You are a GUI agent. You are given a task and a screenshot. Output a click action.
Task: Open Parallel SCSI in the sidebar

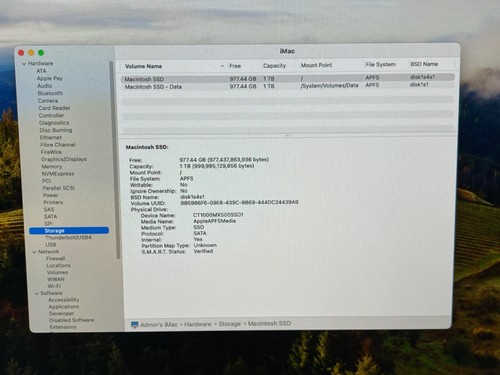tap(59, 188)
